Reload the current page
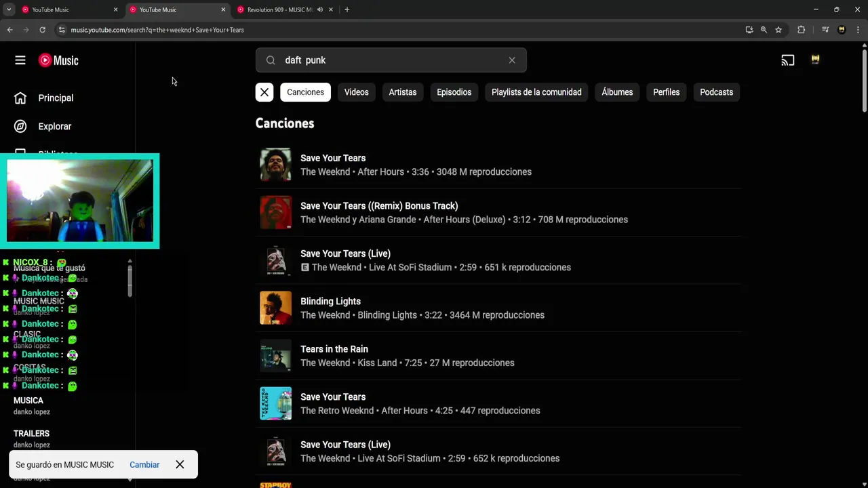 pos(42,30)
